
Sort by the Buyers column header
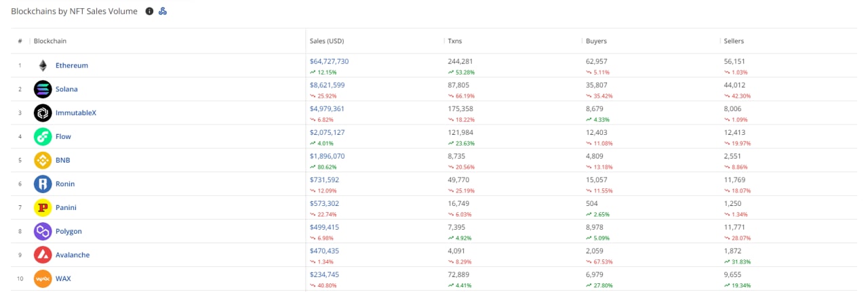(596, 41)
